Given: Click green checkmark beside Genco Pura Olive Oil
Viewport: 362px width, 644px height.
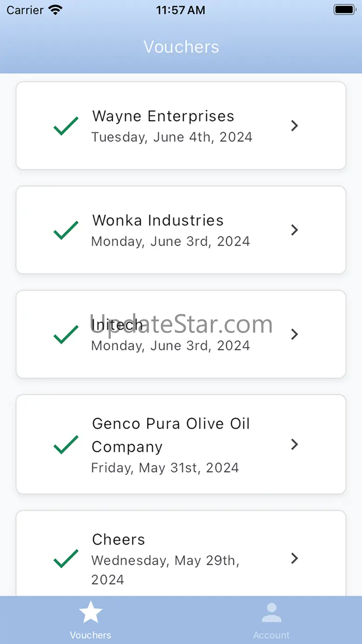Looking at the screenshot, I should 66,444.
